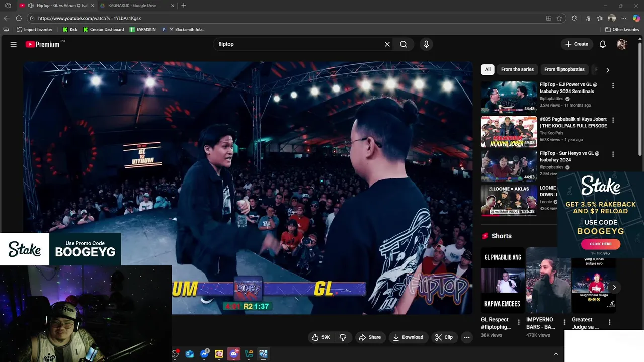This screenshot has height=362, width=644.
Task: Open YouTube notifications bell
Action: pyautogui.click(x=603, y=44)
